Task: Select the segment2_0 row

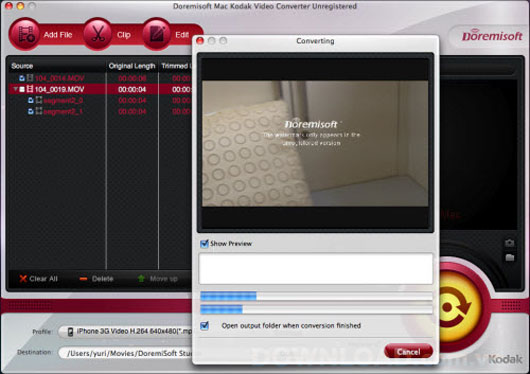Action: pyautogui.click(x=100, y=100)
